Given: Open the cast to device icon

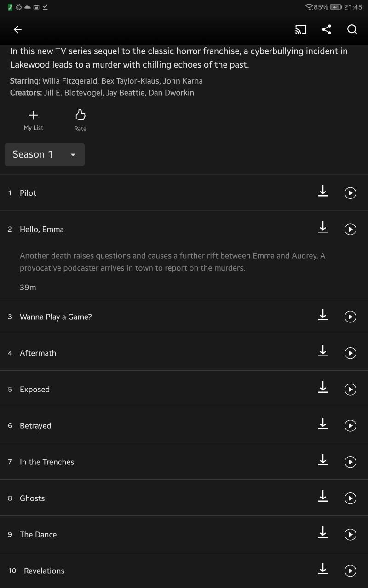Looking at the screenshot, I should tap(300, 29).
